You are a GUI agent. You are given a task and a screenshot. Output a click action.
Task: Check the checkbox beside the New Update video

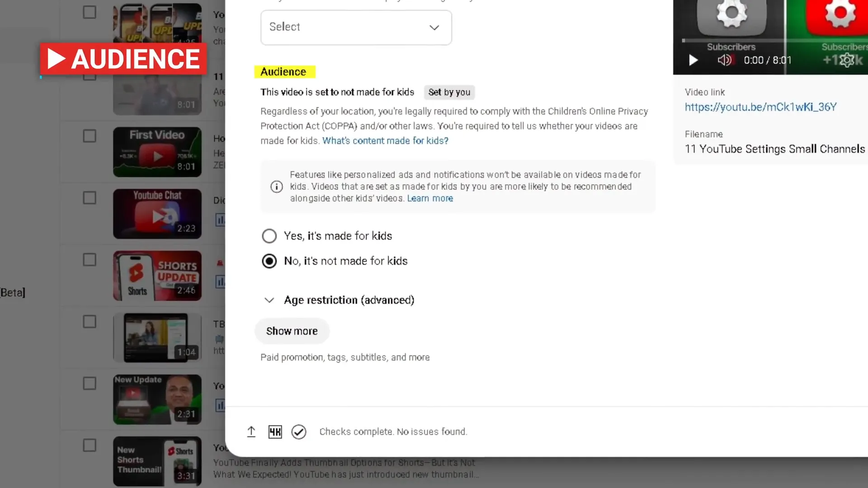click(x=89, y=383)
